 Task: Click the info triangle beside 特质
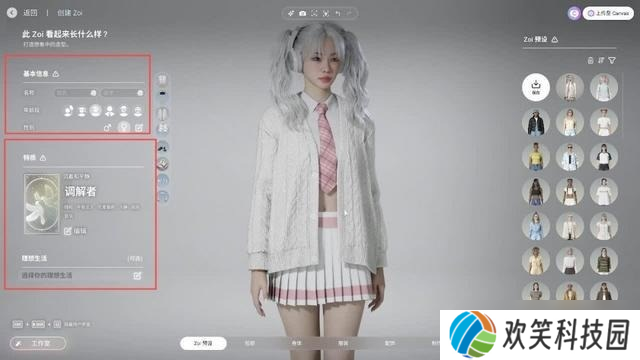pos(43,158)
